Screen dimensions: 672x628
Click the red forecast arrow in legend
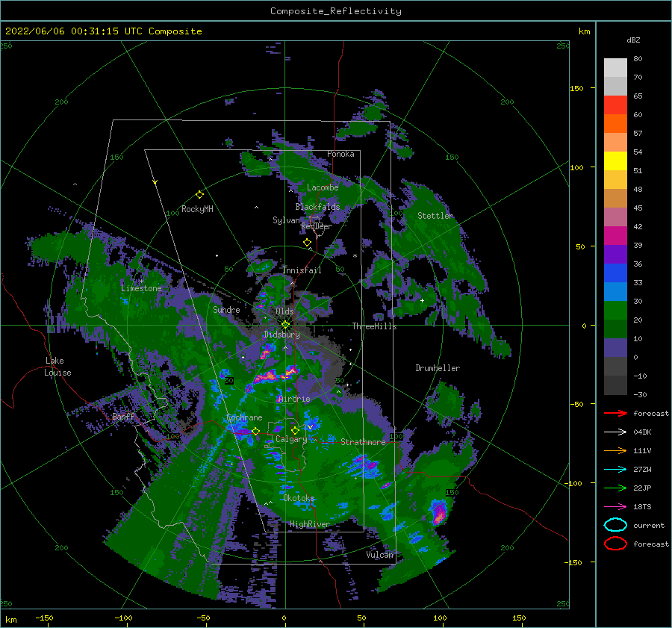(615, 413)
